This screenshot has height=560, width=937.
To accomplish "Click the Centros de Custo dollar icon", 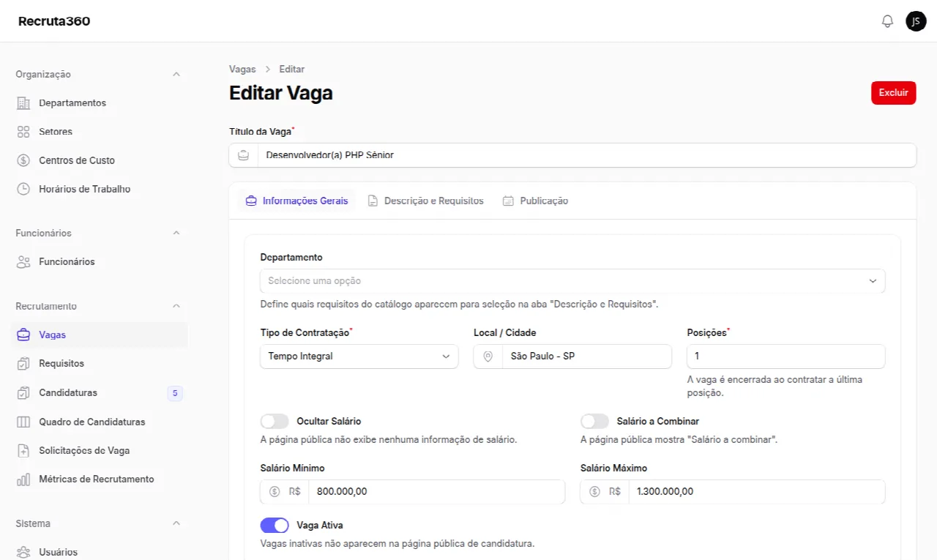I will (23, 160).
